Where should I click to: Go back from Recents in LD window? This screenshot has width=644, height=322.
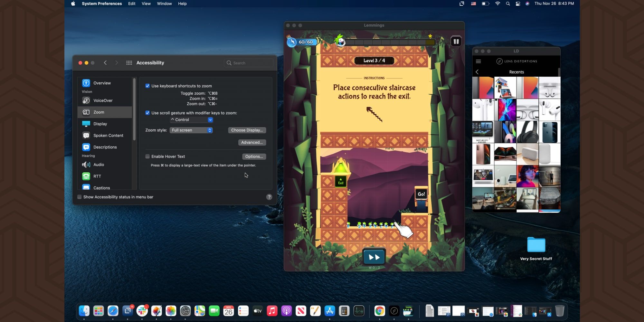tap(477, 72)
